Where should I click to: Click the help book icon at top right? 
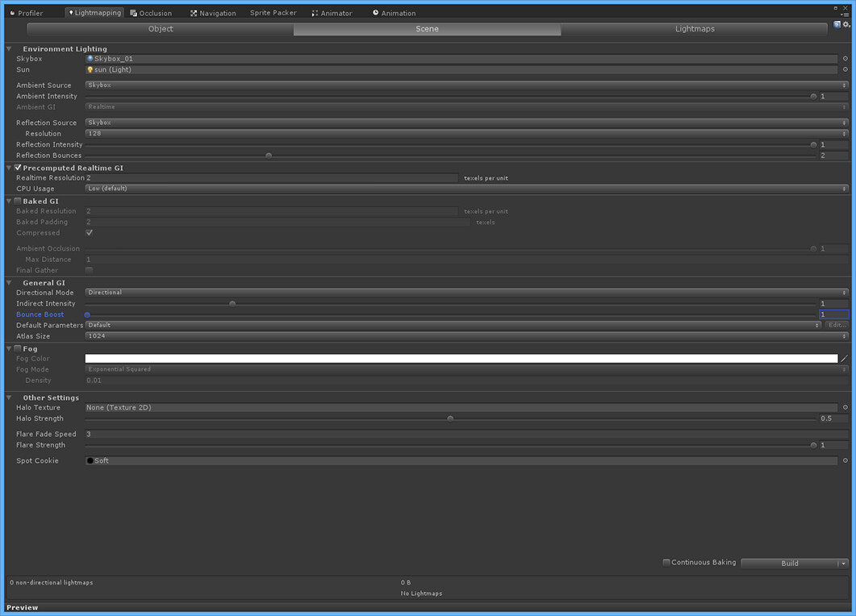837,25
